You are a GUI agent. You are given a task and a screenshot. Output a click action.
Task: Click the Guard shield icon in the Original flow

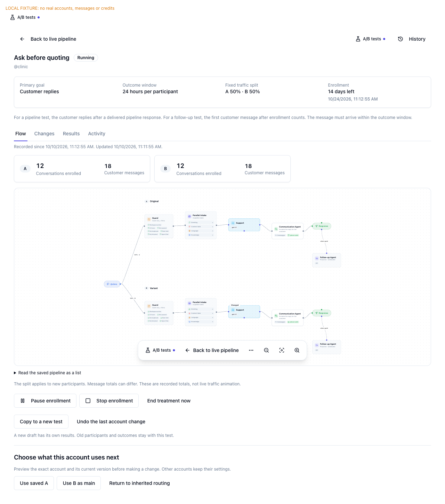pyautogui.click(x=149, y=219)
